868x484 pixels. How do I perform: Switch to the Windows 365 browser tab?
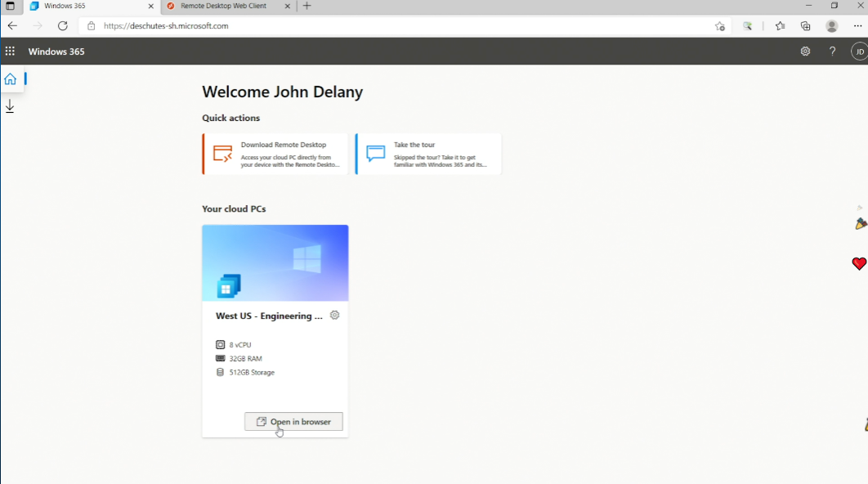coord(92,6)
